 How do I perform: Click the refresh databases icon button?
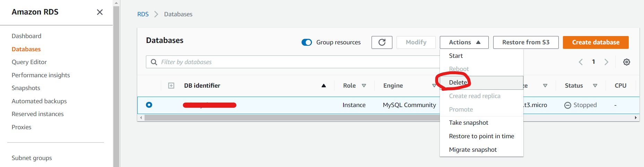pyautogui.click(x=382, y=42)
